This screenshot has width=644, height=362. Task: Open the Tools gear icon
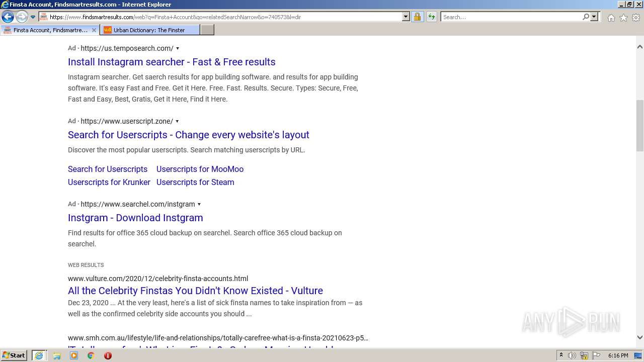point(636,18)
